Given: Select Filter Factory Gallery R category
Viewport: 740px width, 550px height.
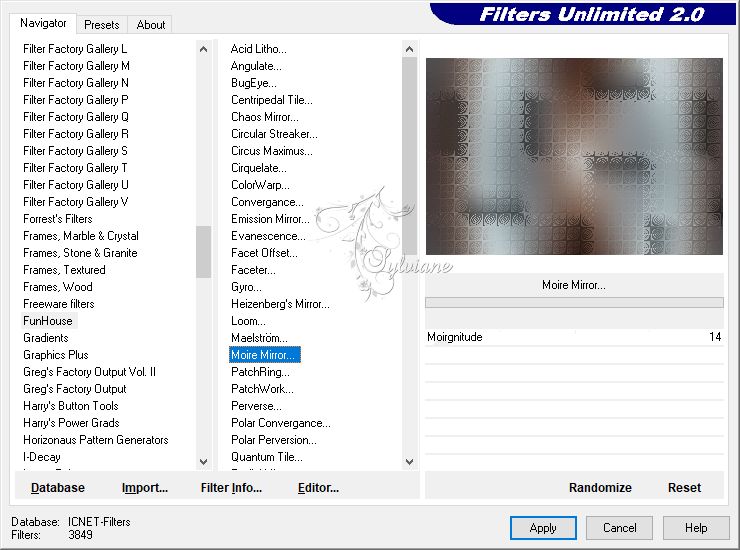Looking at the screenshot, I should pyautogui.click(x=76, y=134).
